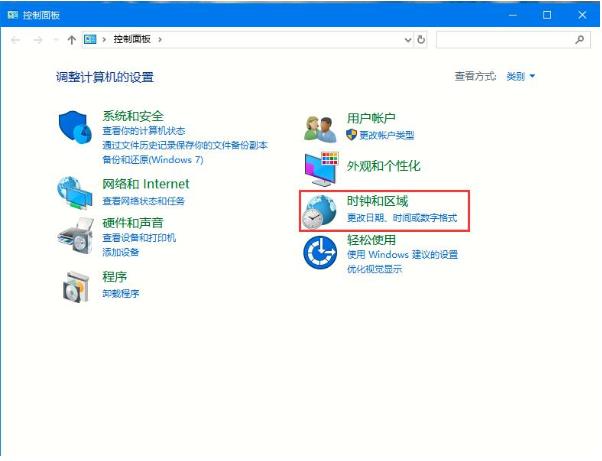This screenshot has width=602, height=461.
Task: Open recent locations dropdown arrow
Action: (x=56, y=40)
